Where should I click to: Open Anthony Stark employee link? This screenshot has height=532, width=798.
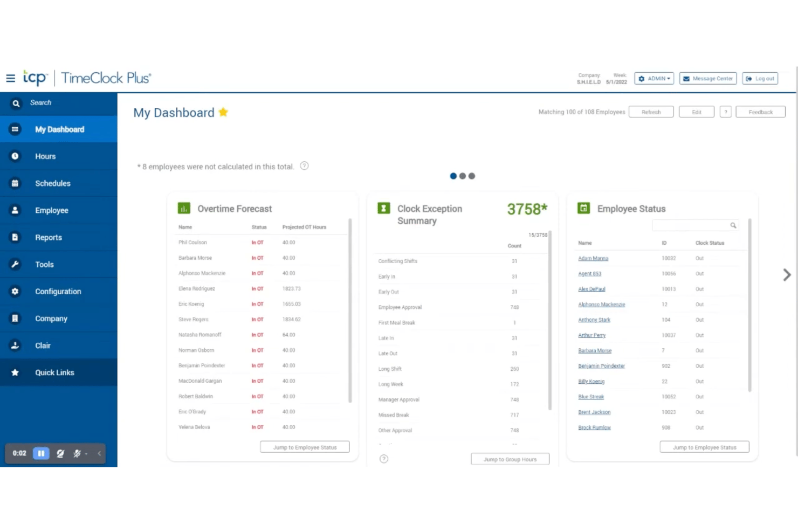[x=594, y=320]
